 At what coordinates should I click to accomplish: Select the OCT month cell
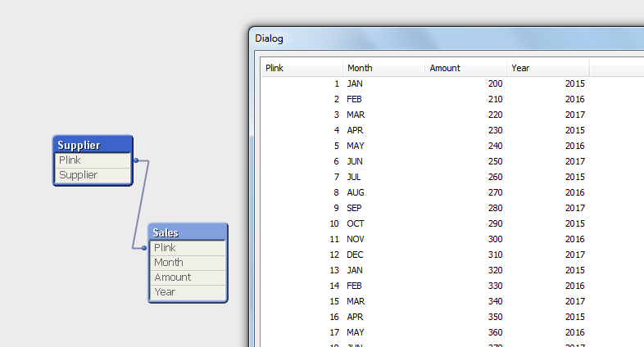(355, 223)
